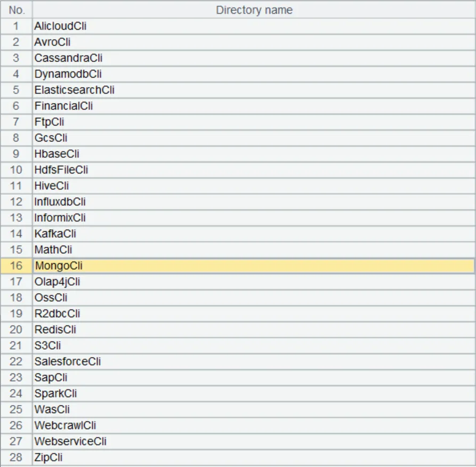Click the HiveCli directory name
The width and height of the screenshot is (476, 467).
(254, 186)
